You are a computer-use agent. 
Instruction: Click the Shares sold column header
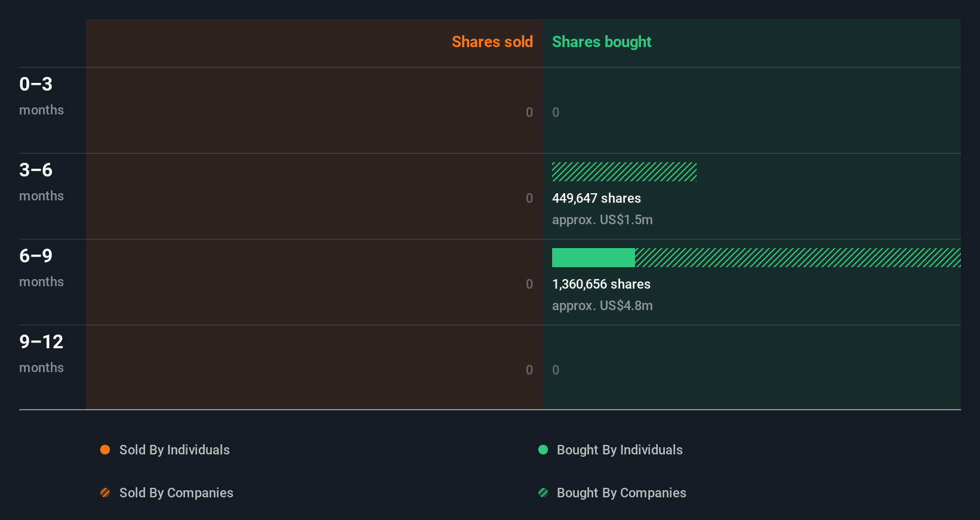492,42
